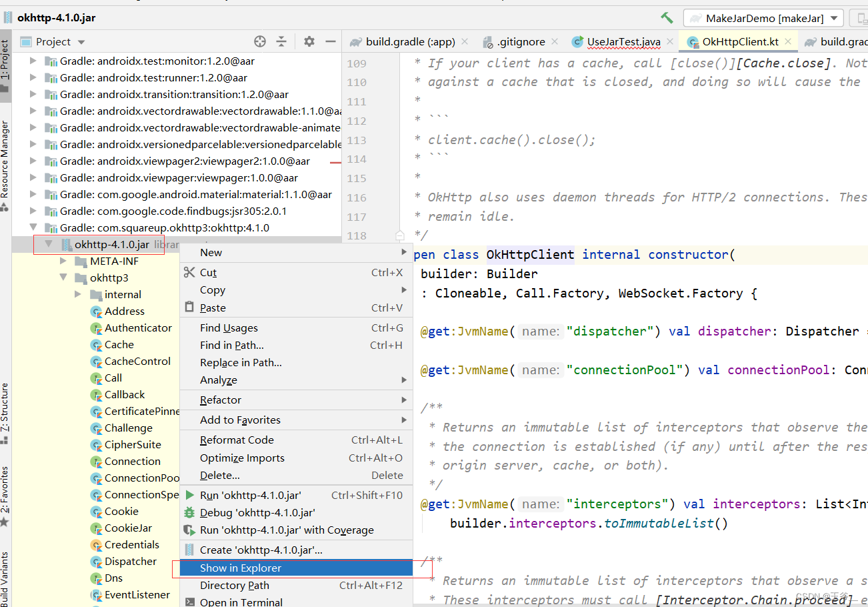Click the fold marker at line 118

coord(399,235)
